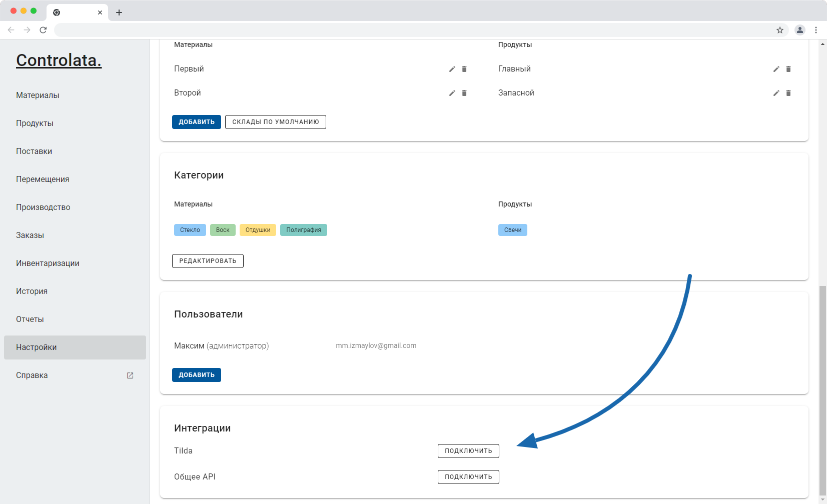This screenshot has width=827, height=504.
Task: Open the external link icon next to Справка
Action: [x=130, y=375]
